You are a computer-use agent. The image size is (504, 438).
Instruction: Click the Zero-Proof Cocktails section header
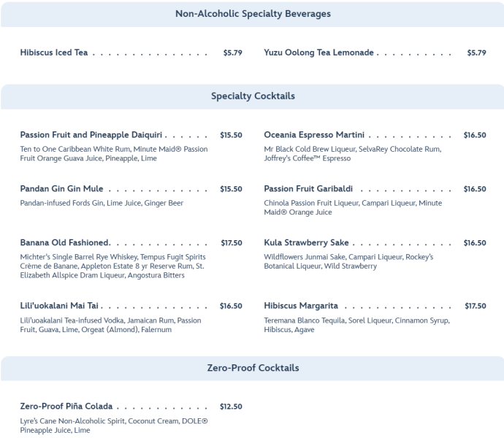[253, 368]
